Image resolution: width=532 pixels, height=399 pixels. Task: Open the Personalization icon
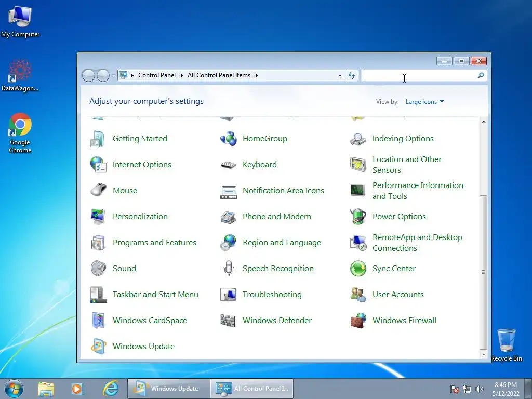pyautogui.click(x=98, y=217)
